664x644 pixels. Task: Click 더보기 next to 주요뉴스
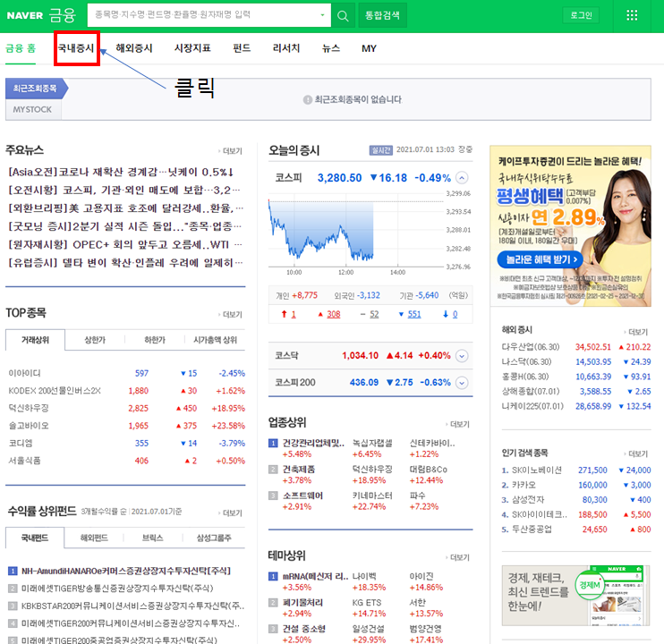230,151
